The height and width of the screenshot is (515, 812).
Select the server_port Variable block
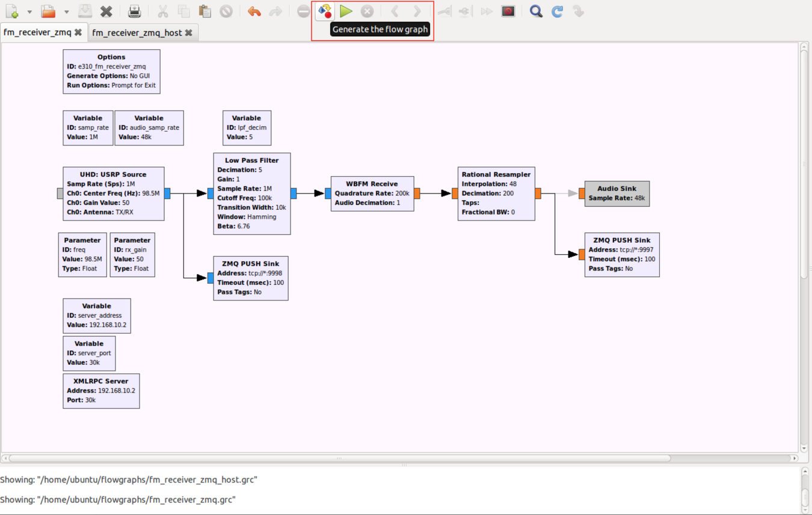point(89,353)
